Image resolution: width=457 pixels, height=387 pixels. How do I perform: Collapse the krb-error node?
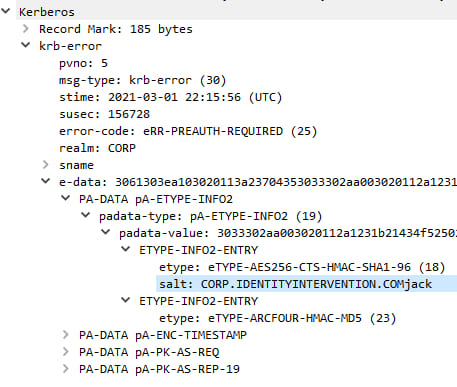(26, 45)
